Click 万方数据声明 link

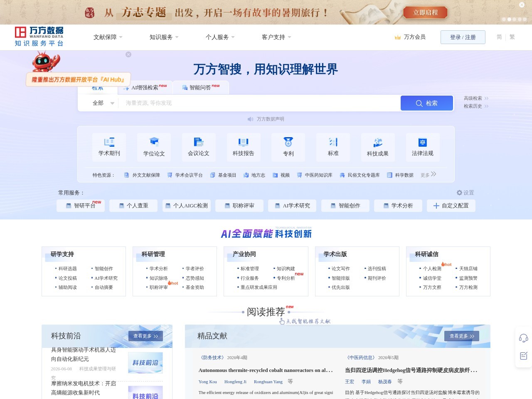coord(271,119)
